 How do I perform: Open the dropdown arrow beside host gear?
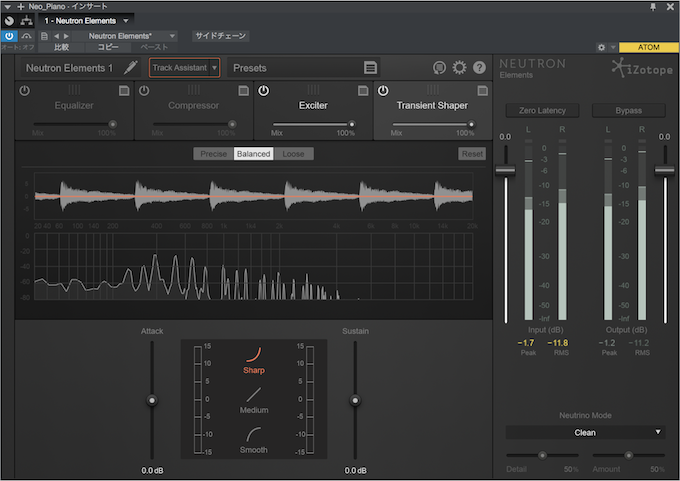[x=613, y=47]
